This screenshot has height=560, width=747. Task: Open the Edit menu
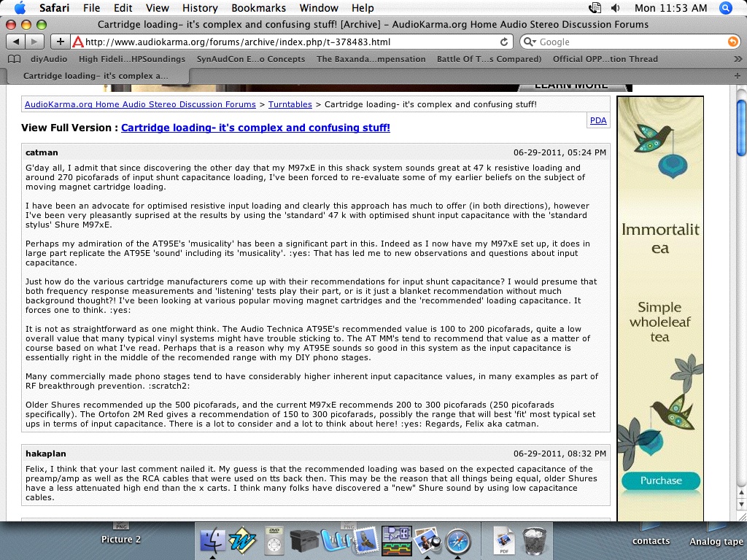(x=123, y=7)
